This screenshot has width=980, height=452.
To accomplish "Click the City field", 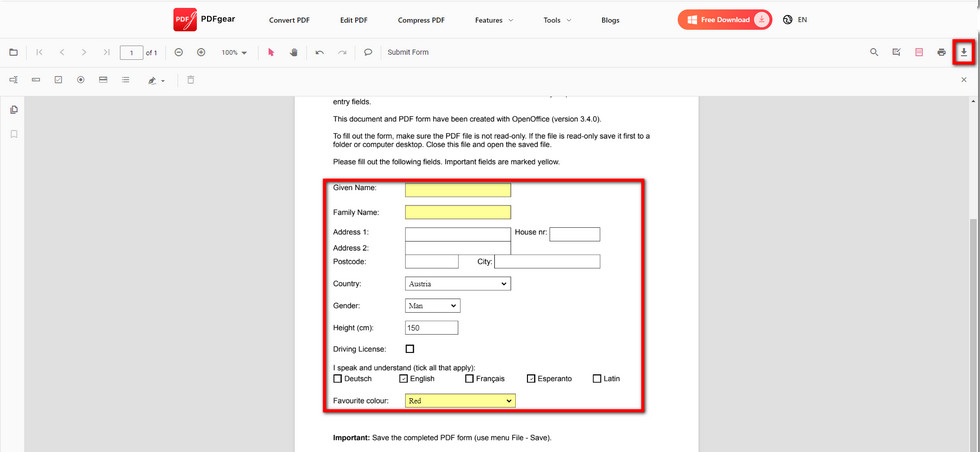I will 548,261.
